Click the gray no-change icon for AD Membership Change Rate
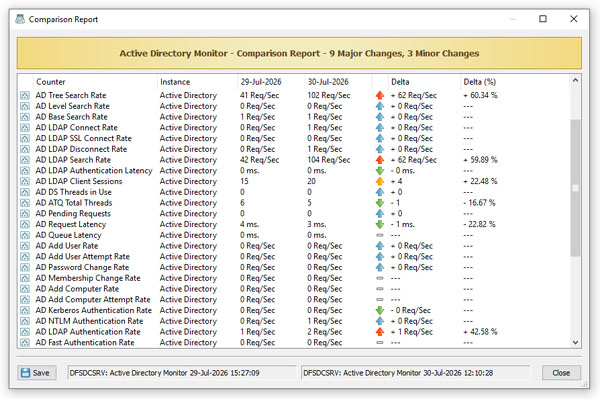Screen dimensions: 600x399 coord(380,278)
